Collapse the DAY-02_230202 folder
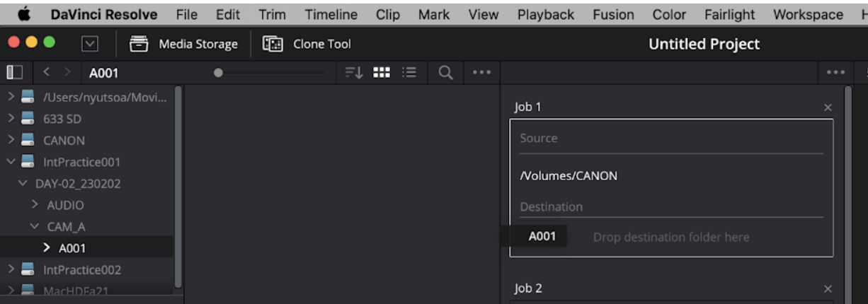The width and height of the screenshot is (868, 304). coord(22,183)
